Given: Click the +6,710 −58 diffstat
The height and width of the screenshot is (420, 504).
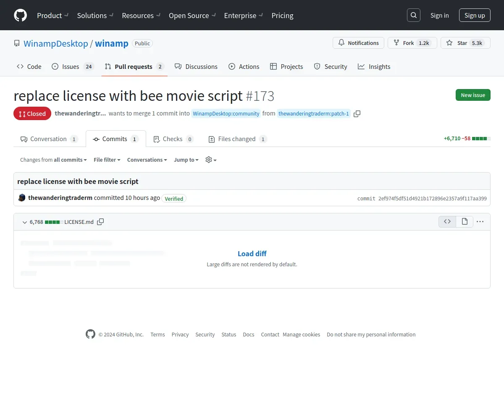Looking at the screenshot, I should pyautogui.click(x=467, y=138).
